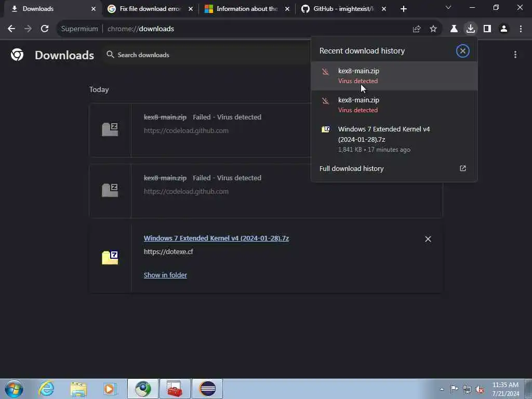
Task: Open a new tab with the plus button
Action: coord(403,9)
